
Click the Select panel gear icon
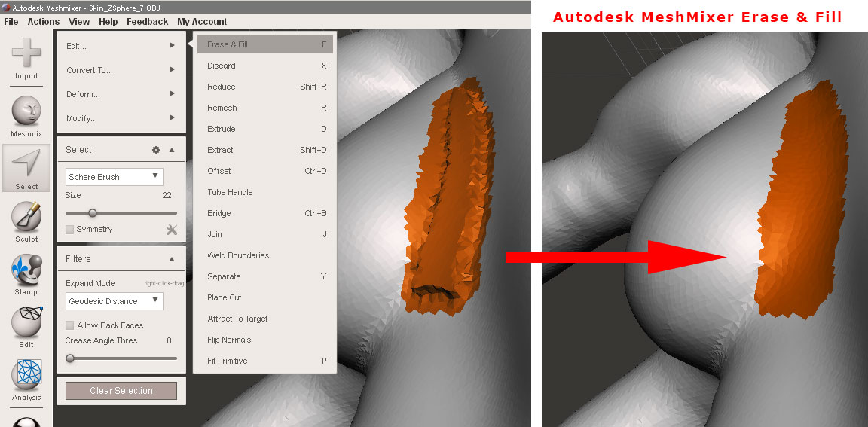click(x=156, y=150)
